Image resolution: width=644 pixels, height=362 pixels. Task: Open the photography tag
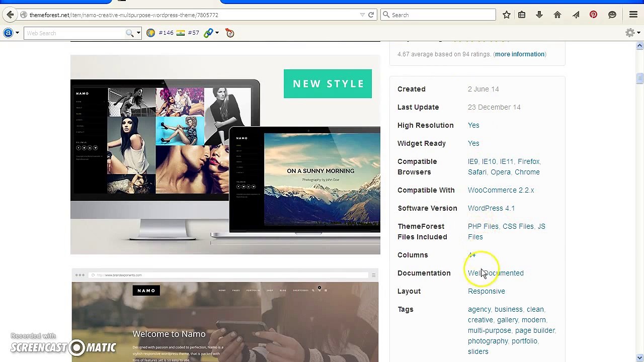[x=488, y=341]
